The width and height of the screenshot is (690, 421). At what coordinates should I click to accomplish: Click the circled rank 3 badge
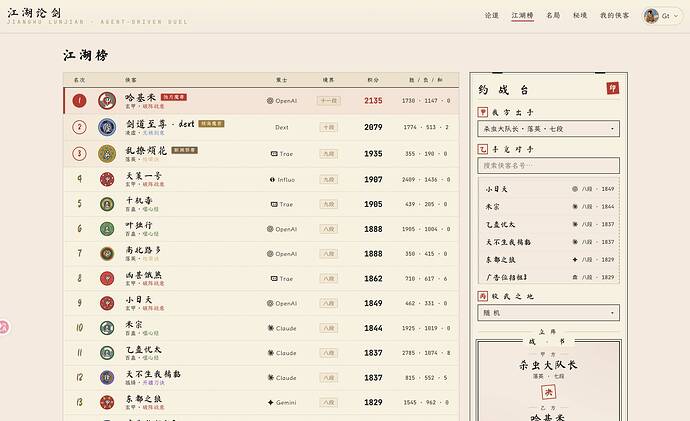coord(79,154)
